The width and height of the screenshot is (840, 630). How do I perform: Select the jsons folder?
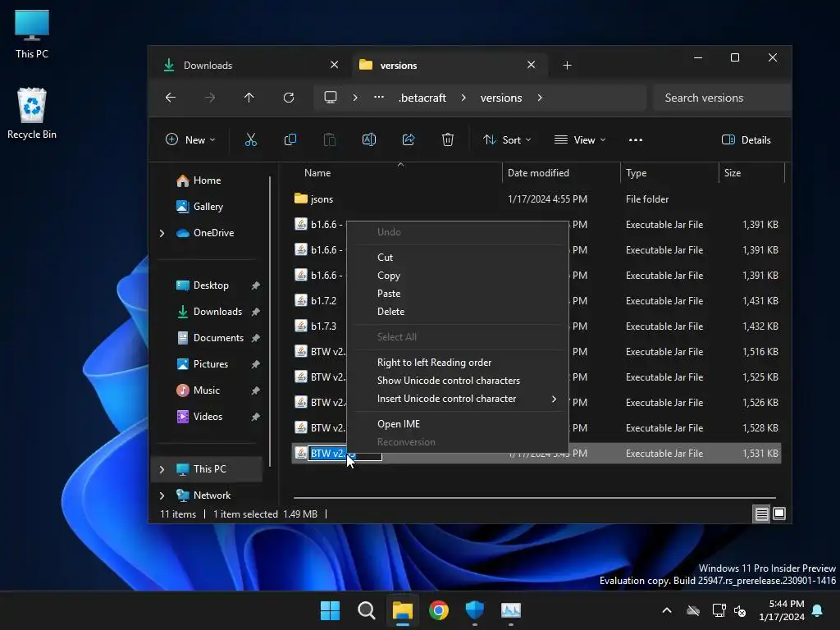(x=536, y=199)
